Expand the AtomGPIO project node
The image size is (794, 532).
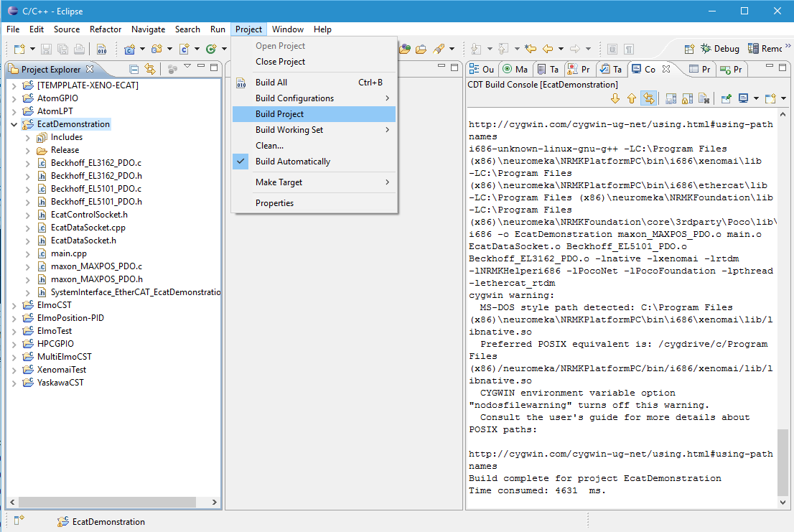14,98
